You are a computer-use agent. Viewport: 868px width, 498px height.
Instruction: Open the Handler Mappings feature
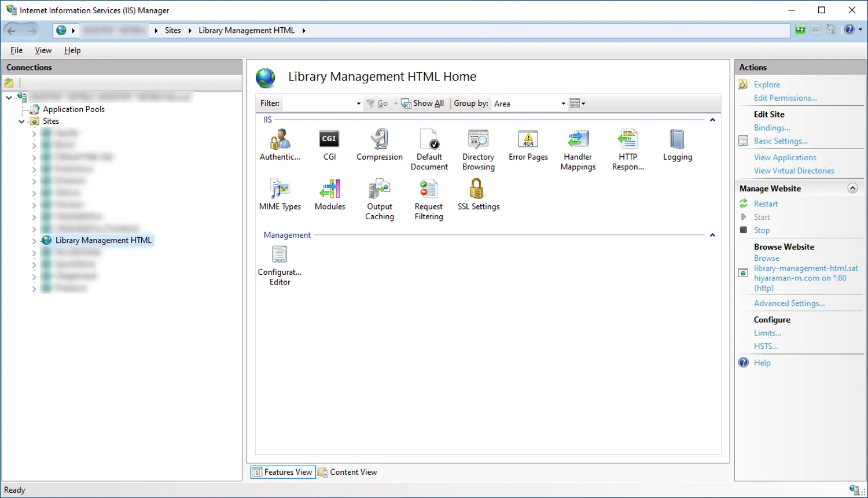tap(578, 150)
